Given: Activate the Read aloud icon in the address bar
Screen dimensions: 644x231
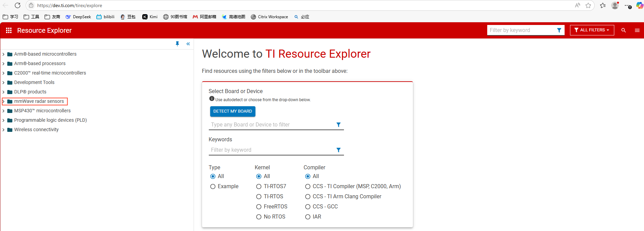Looking at the screenshot, I should (577, 5).
